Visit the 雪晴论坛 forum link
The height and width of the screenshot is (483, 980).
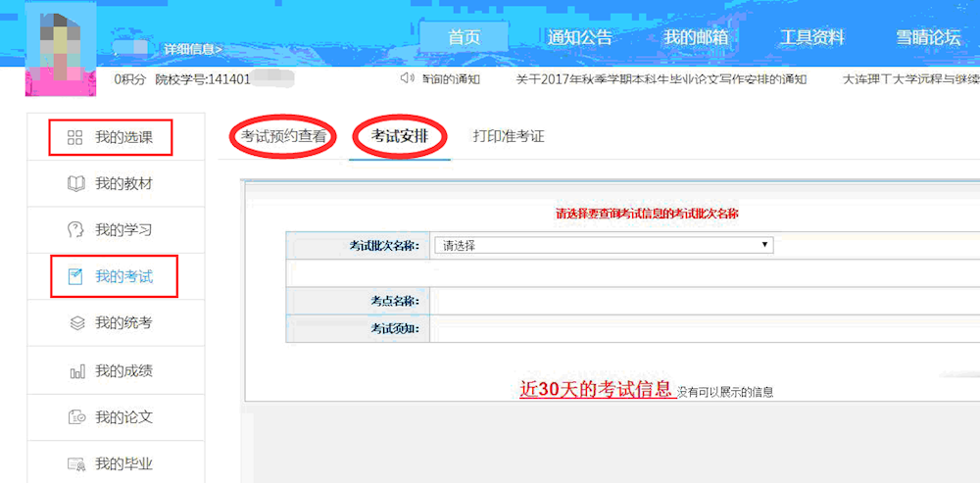coord(927,38)
